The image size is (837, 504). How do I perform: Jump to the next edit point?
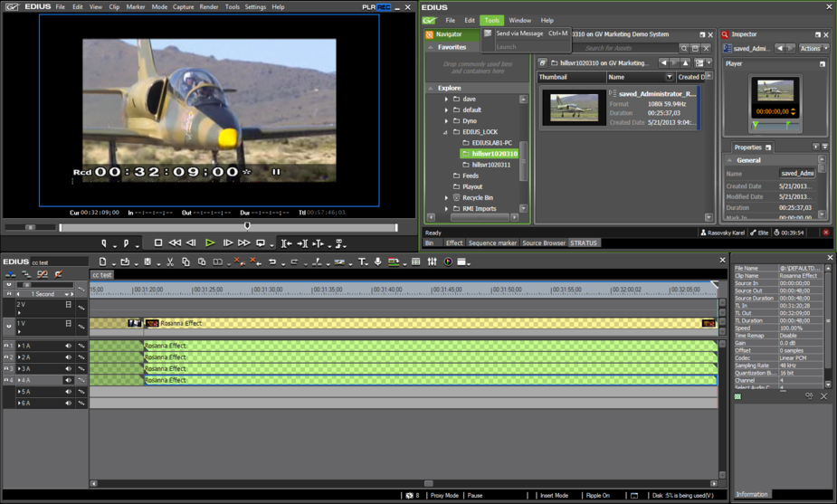[302, 243]
